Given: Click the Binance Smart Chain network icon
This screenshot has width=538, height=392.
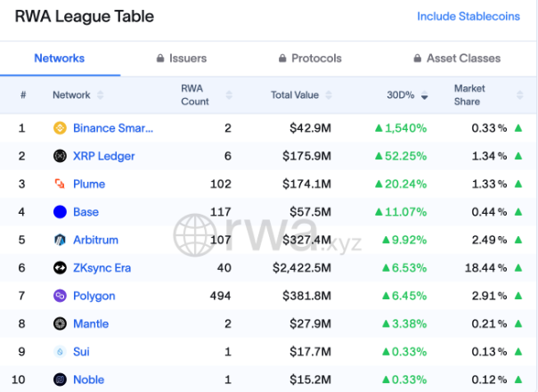Looking at the screenshot, I should pyautogui.click(x=60, y=127).
